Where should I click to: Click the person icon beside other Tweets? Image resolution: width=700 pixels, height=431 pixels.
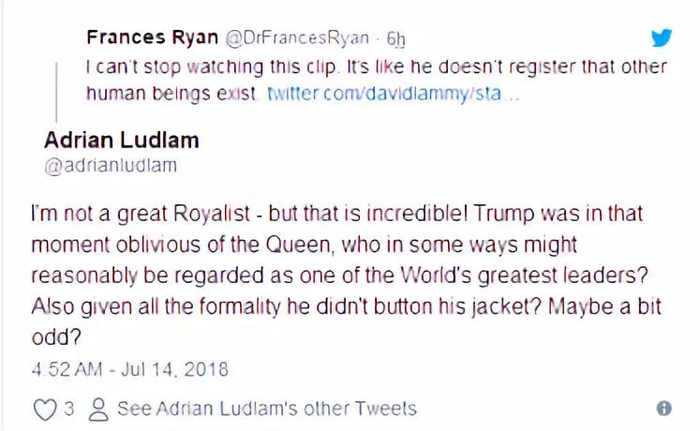[98, 408]
